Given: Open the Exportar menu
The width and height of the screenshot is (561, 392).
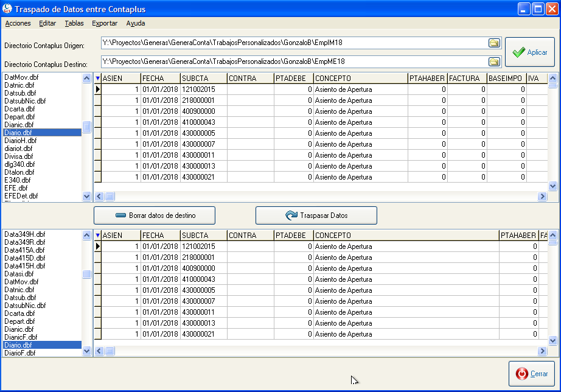Looking at the screenshot, I should 105,23.
